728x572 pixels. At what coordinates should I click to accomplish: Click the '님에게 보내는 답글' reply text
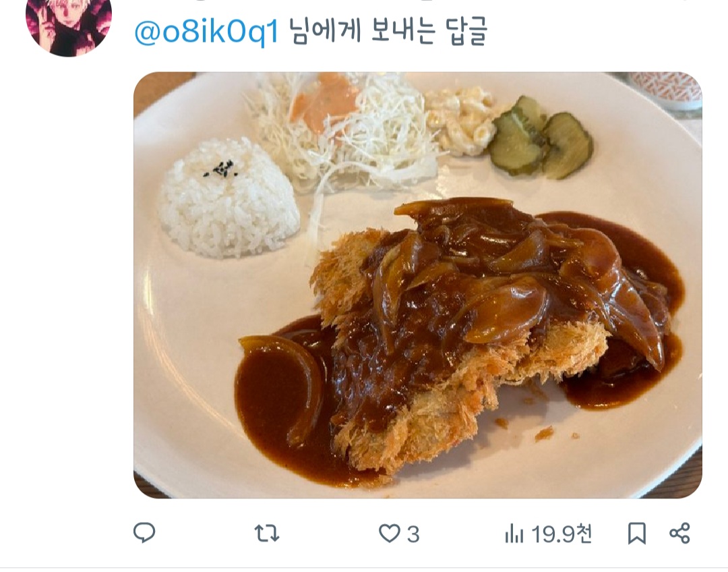388,32
